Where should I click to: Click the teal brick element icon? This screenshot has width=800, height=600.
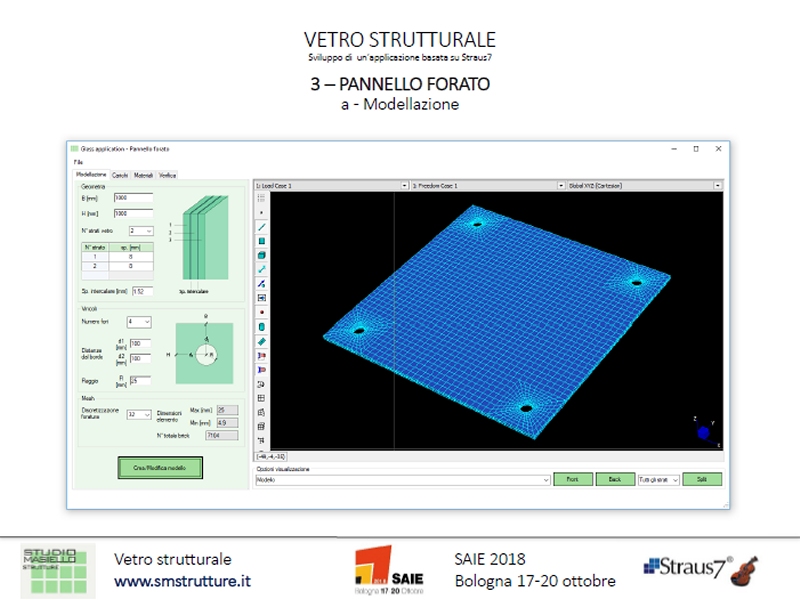pos(261,255)
